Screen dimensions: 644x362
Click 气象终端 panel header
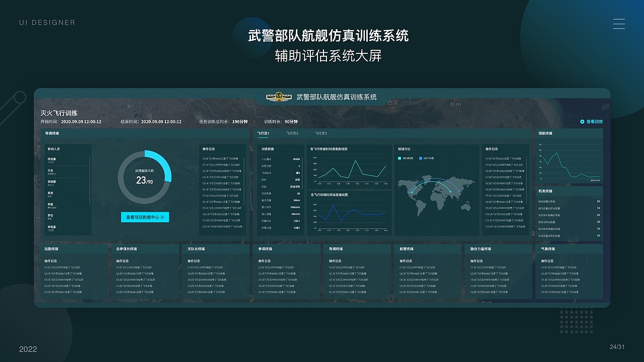pyautogui.click(x=569, y=249)
